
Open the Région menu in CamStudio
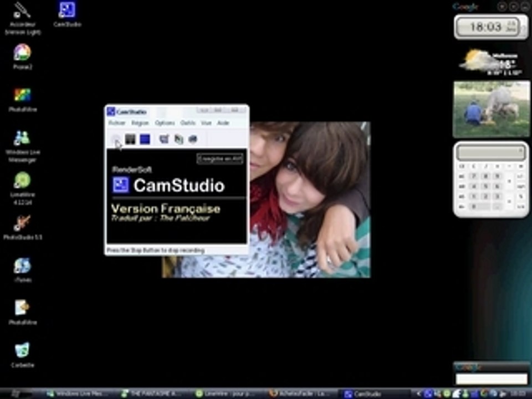(140, 123)
